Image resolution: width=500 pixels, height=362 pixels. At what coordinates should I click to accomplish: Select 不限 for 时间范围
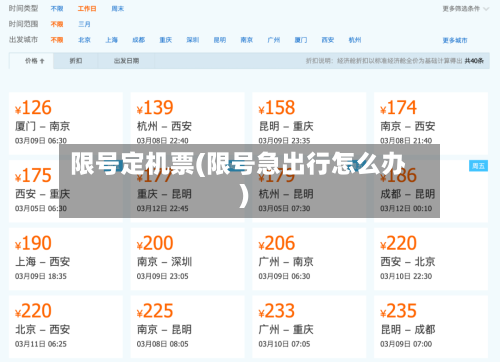(57, 24)
